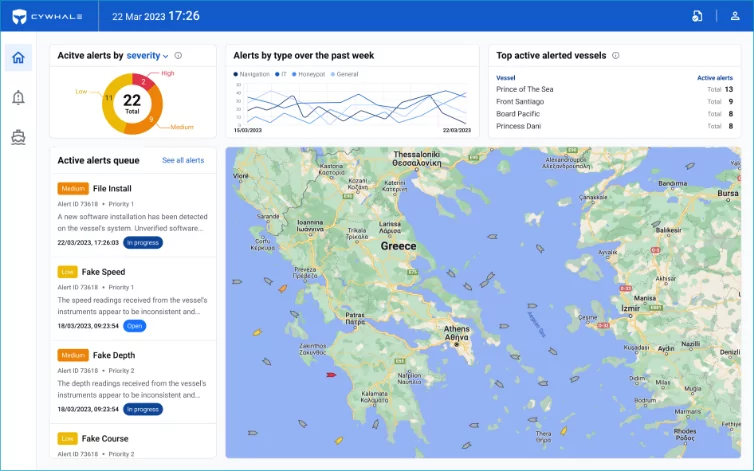This screenshot has width=754, height=471.
Task: Expand the severity dropdown for active alerts
Action: pos(148,56)
